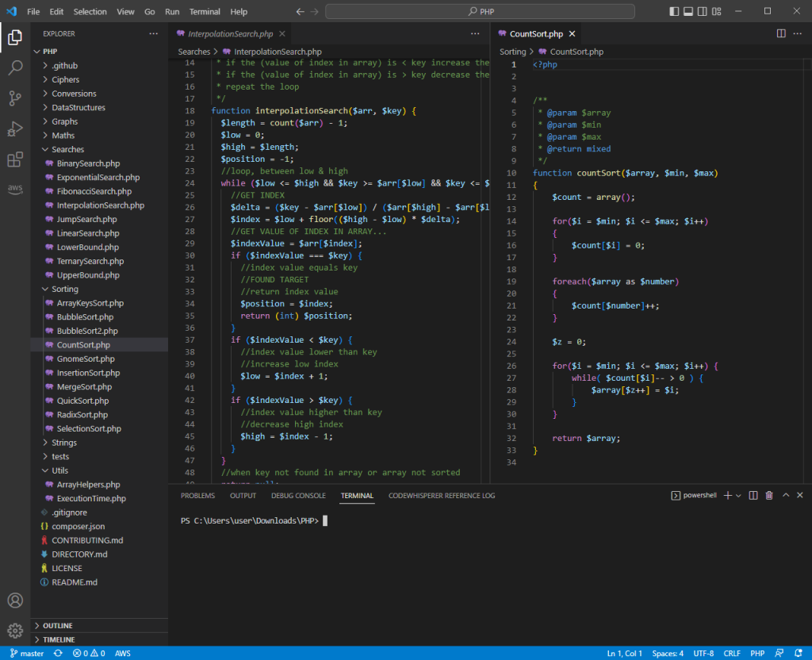This screenshot has width=812, height=660.
Task: Split the terminal panel
Action: click(753, 495)
